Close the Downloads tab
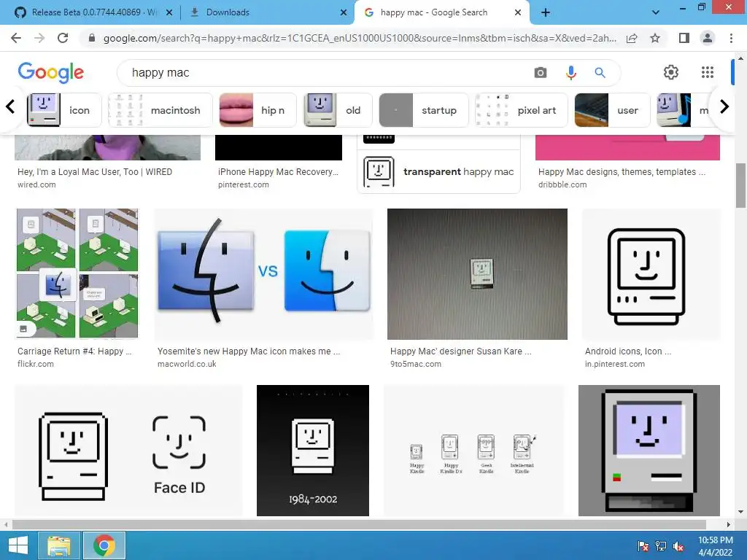The image size is (747, 560). (344, 13)
